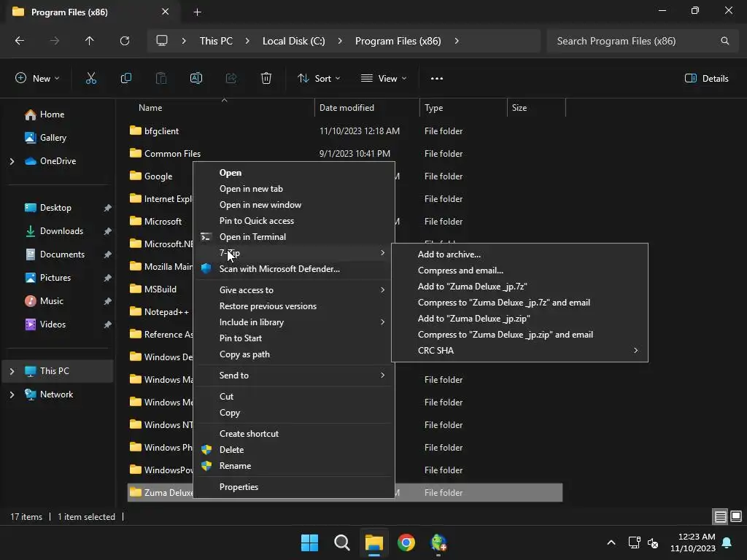Image resolution: width=747 pixels, height=560 pixels.
Task: Click the PC monitor icon in address bar
Action: click(162, 41)
